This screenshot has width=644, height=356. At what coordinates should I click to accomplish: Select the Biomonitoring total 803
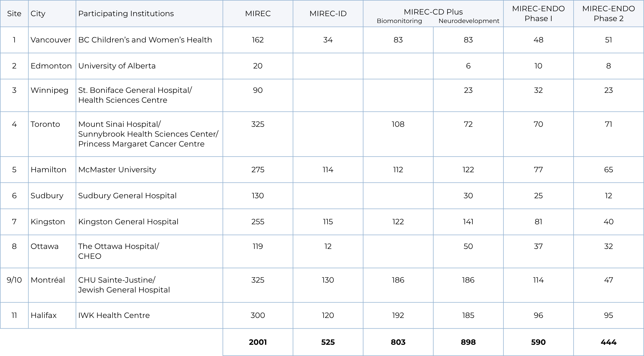(398, 342)
